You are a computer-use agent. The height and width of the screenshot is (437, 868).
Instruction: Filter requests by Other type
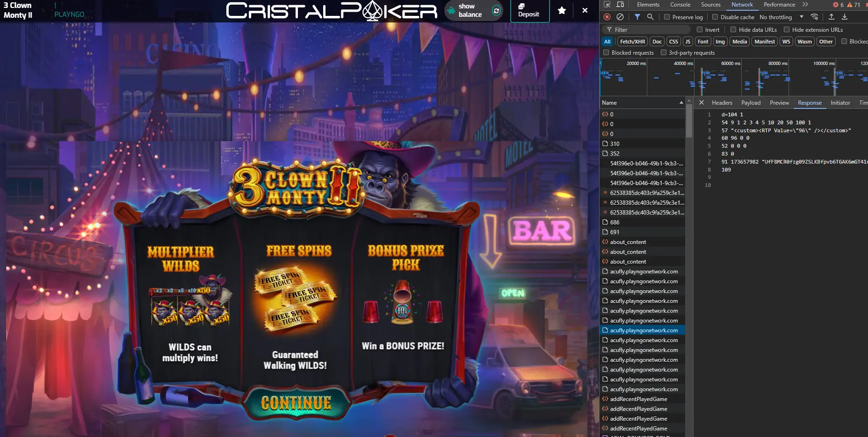coord(826,41)
